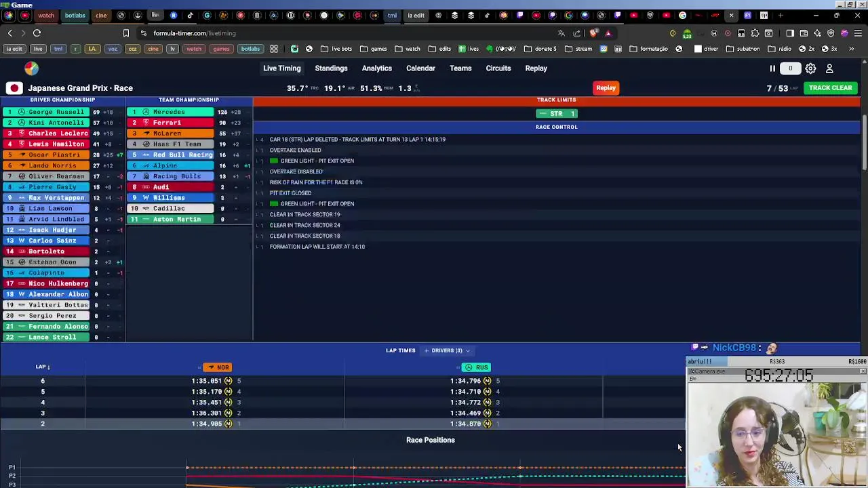Pause the live timing playback
This screenshot has height=488, width=868.
[772, 68]
